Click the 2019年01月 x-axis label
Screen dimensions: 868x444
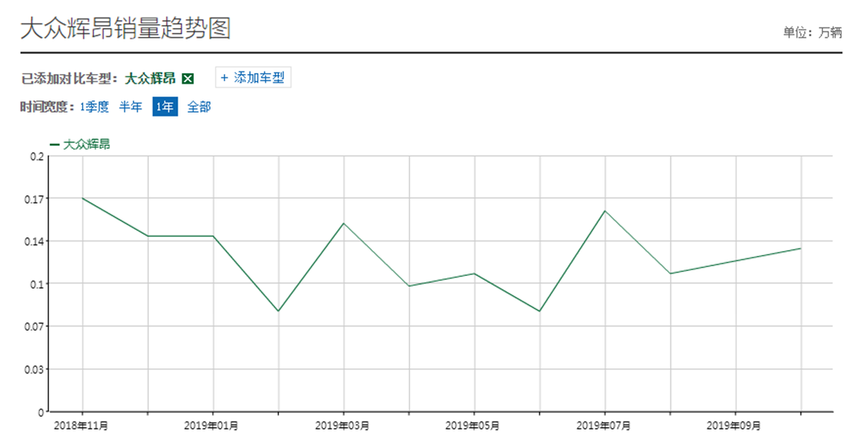pyautogui.click(x=212, y=425)
